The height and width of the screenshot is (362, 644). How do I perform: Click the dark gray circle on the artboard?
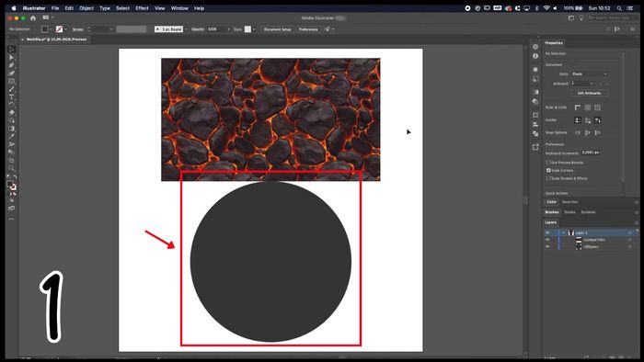[270, 262]
